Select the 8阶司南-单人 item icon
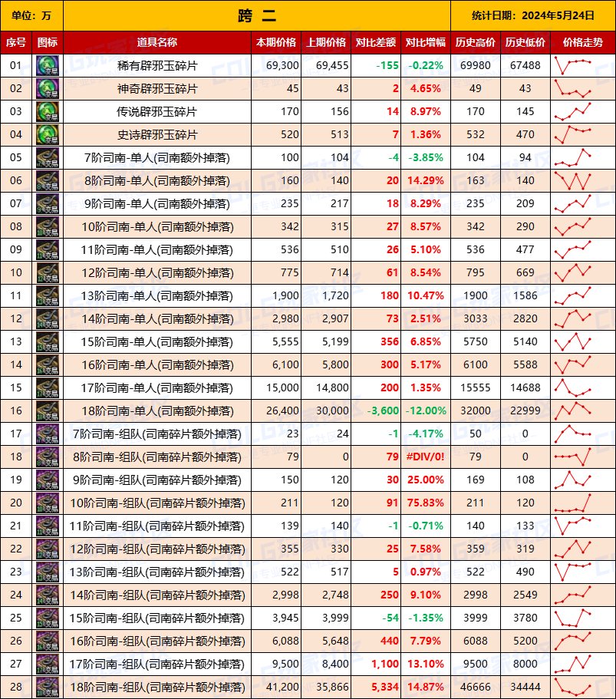This screenshot has width=616, height=699. pos(48,180)
